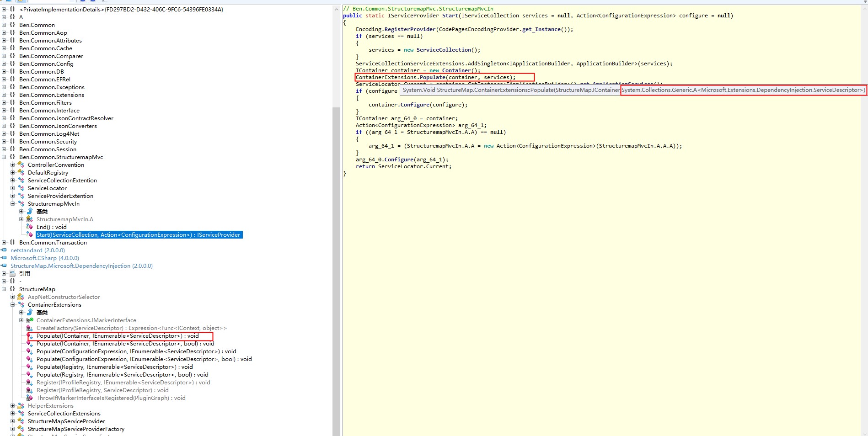Click the code panel vertical scrollbar
This screenshot has width=868, height=436.
click(x=864, y=219)
